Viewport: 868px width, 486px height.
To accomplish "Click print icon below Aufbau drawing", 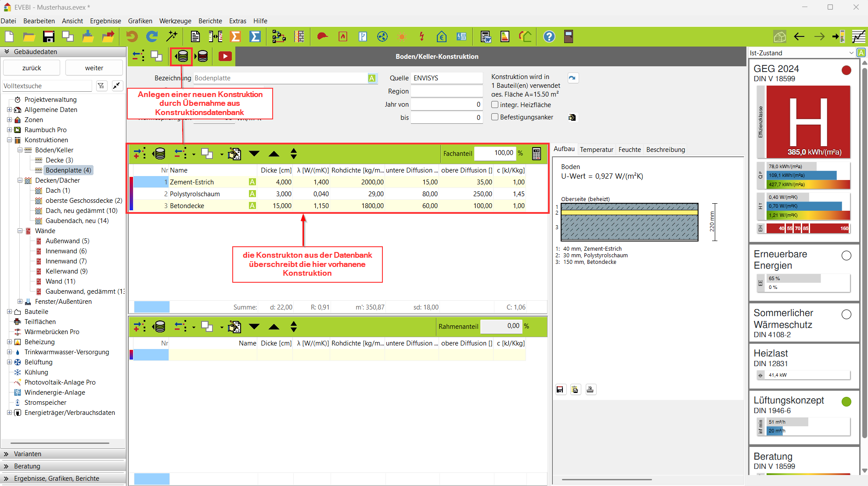I will click(x=591, y=389).
